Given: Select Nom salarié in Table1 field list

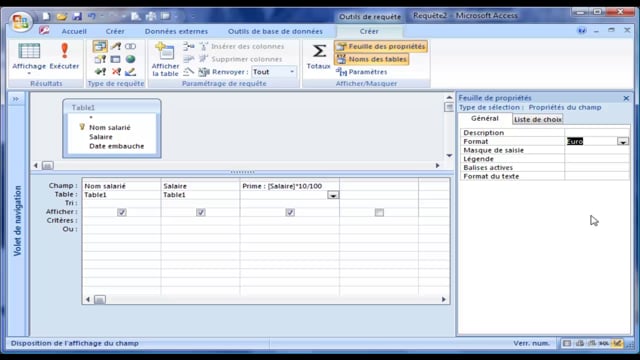Looking at the screenshot, I should [x=110, y=128].
